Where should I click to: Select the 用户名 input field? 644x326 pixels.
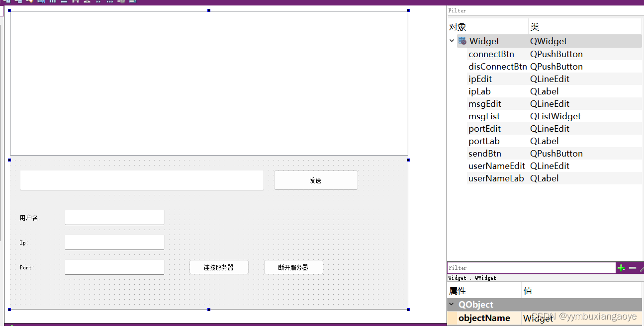[114, 218]
